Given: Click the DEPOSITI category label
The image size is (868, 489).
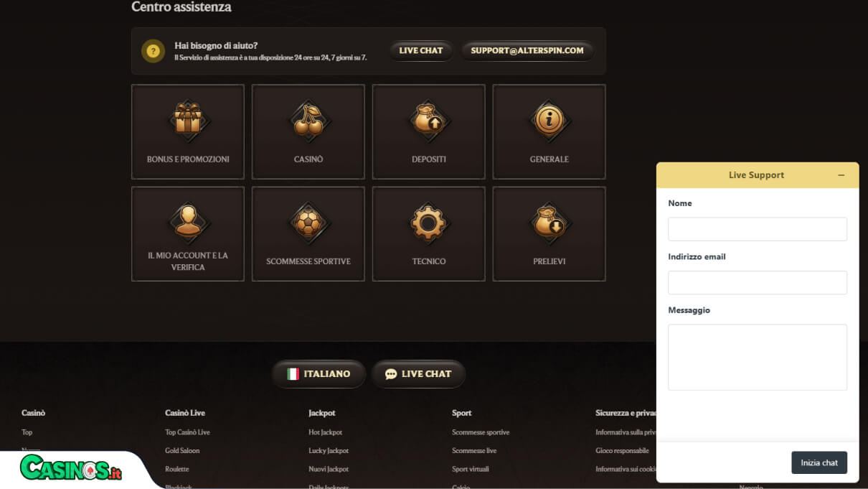Looking at the screenshot, I should tap(429, 159).
